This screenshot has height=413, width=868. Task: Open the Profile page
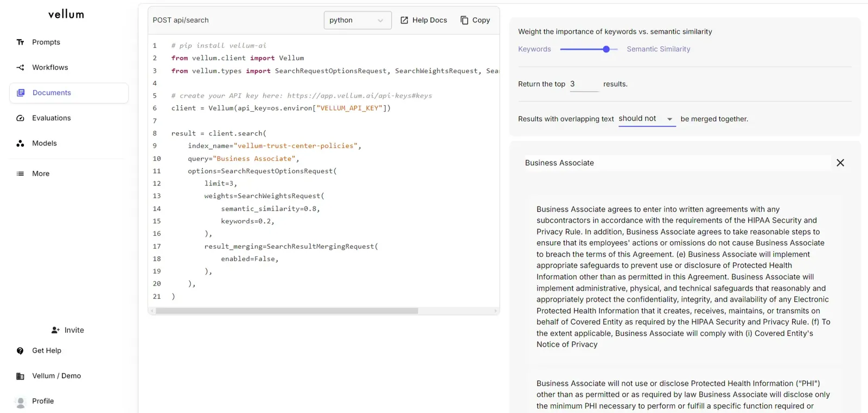pos(43,401)
